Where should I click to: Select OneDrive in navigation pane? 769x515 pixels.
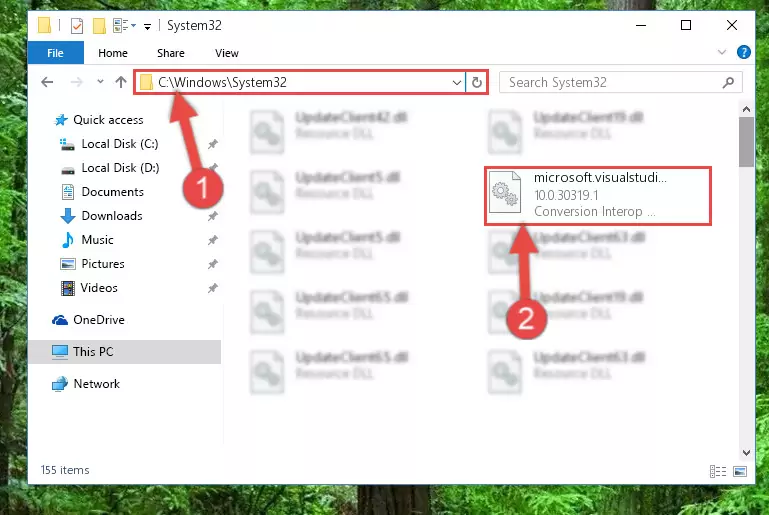pyautogui.click(x=99, y=320)
